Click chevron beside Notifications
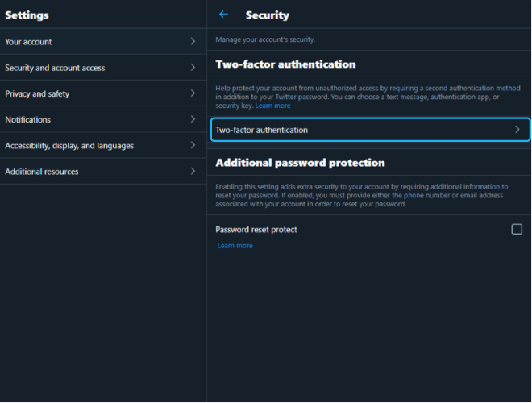Viewport: 532px width, 403px height. pyautogui.click(x=193, y=119)
